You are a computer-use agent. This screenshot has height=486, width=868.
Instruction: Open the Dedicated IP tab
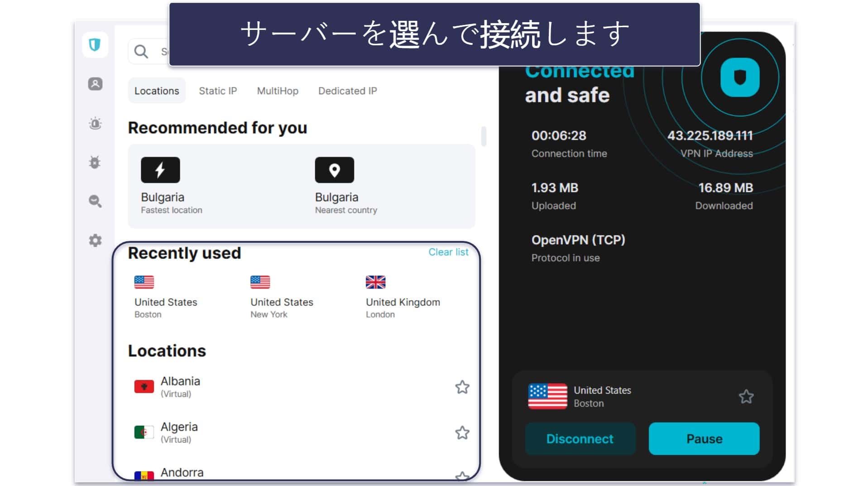click(x=348, y=91)
